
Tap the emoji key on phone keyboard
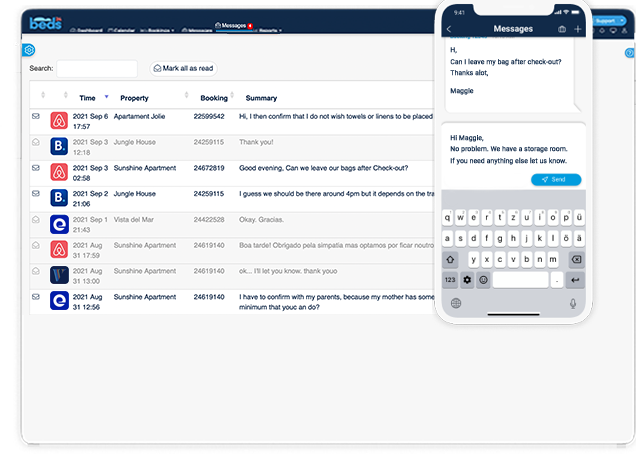pyautogui.click(x=483, y=280)
